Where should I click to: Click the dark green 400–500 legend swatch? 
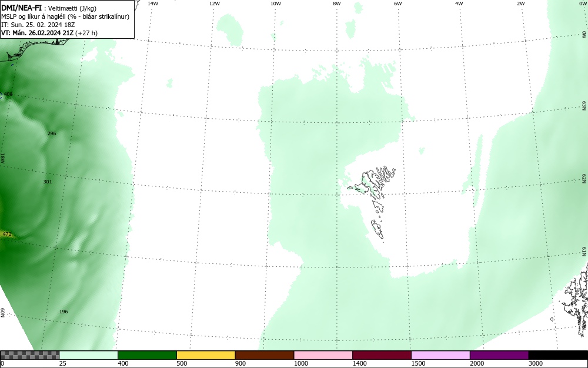(147, 355)
